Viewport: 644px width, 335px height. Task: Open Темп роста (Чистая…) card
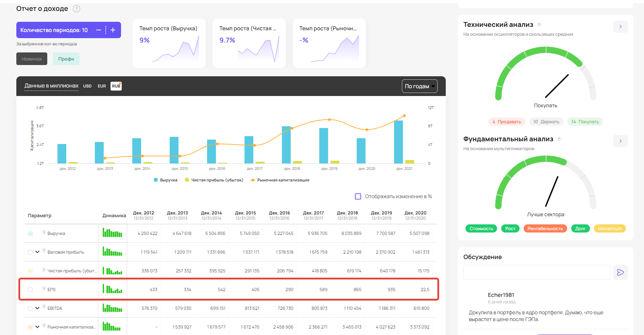click(x=249, y=43)
